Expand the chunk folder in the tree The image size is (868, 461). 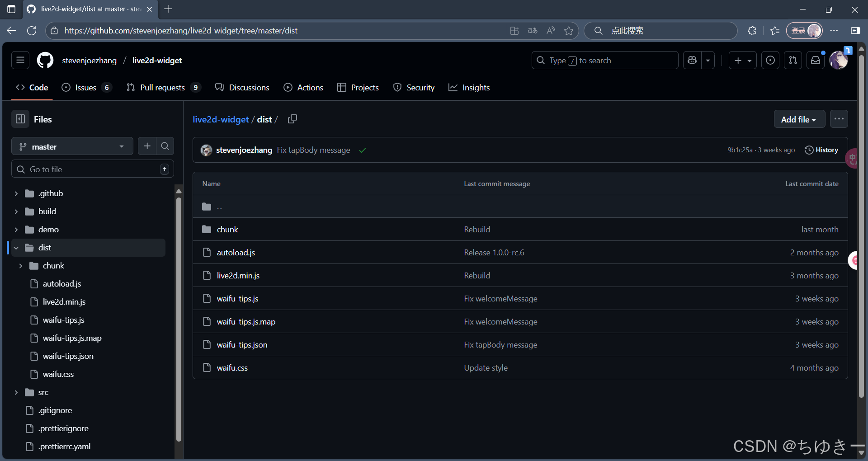pos(21,266)
